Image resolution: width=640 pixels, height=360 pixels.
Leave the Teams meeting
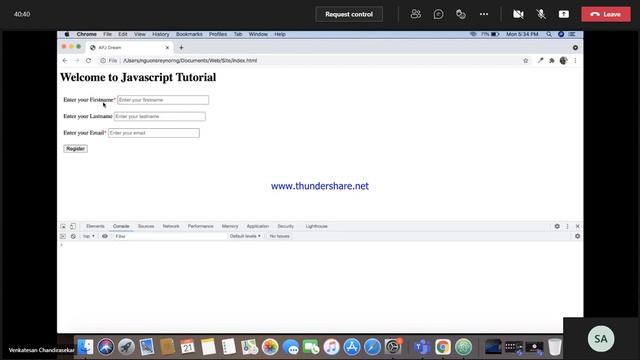click(606, 14)
